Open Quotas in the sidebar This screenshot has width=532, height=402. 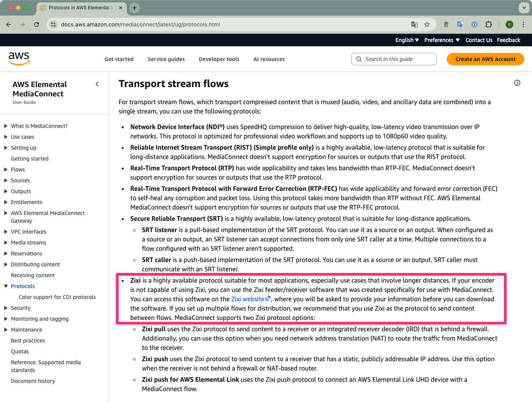20,351
